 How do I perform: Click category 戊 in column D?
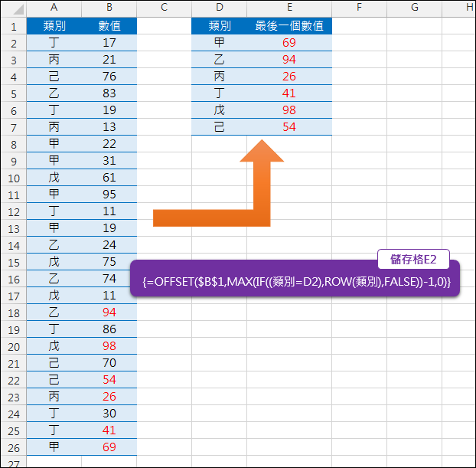(x=219, y=110)
